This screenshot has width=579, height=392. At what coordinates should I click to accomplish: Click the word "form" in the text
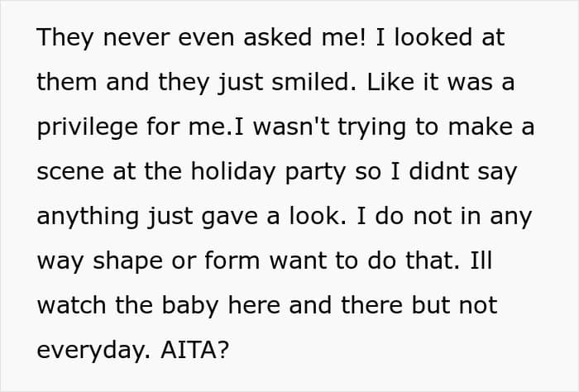231,261
